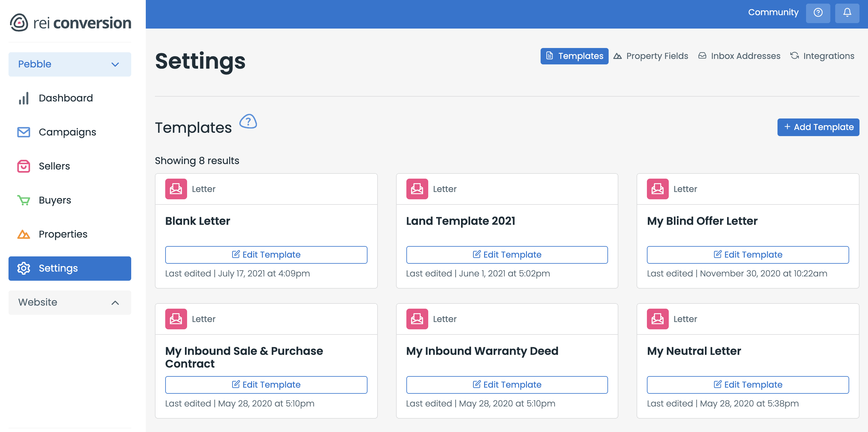Edit My Inbound Sale & Purchase Contract template
This screenshot has width=868, height=432.
266,385
